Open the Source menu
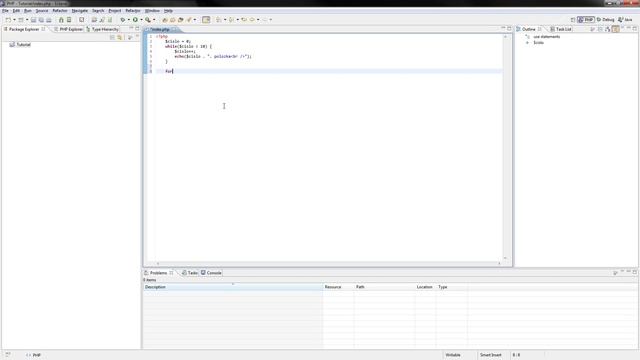 point(42,11)
